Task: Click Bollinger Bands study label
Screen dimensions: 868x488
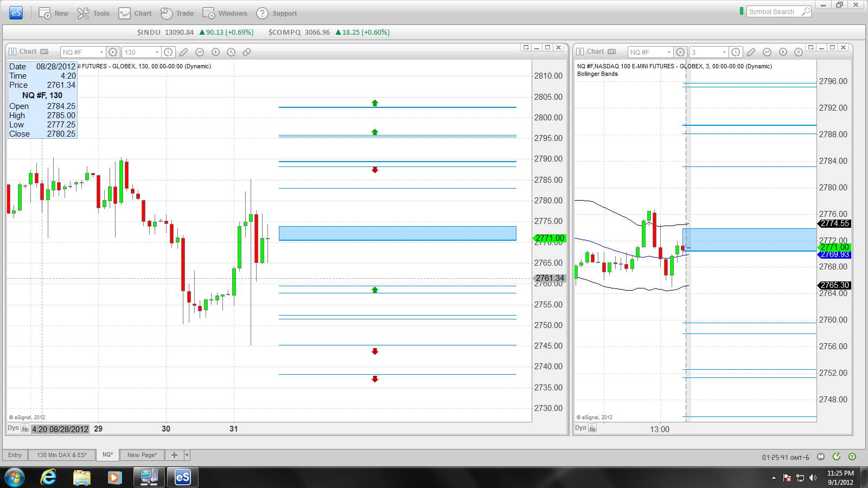Action: 597,74
